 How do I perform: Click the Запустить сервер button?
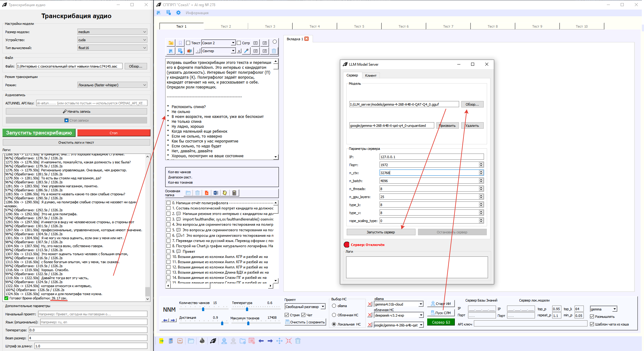pyautogui.click(x=381, y=232)
